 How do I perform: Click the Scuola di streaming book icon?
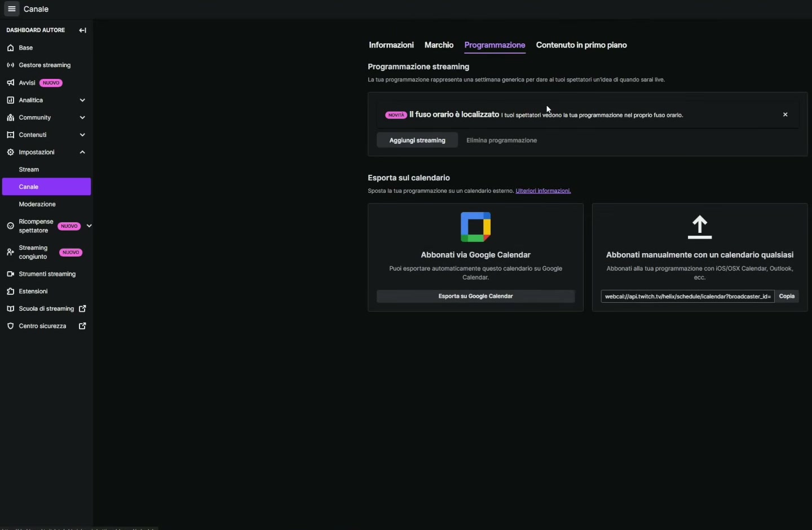click(x=10, y=309)
